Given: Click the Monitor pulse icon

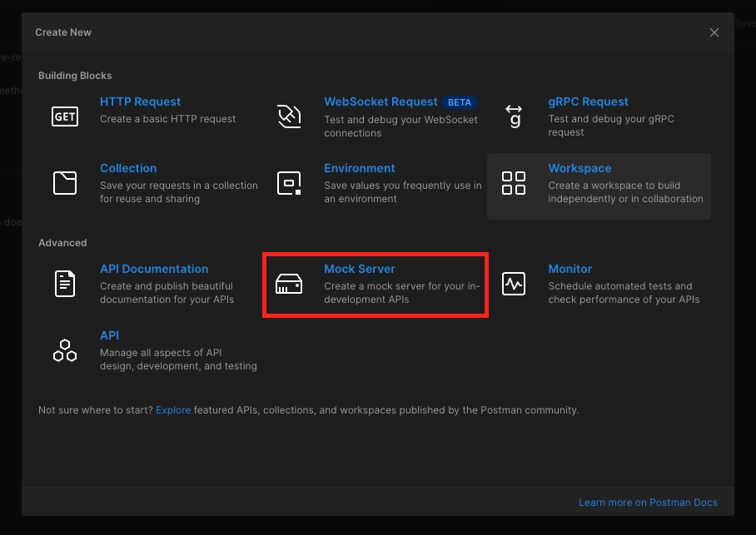Looking at the screenshot, I should [514, 284].
